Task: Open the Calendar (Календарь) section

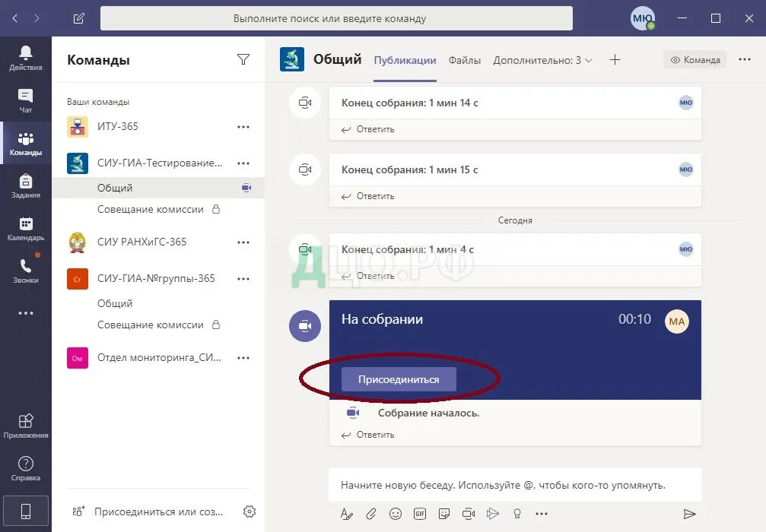Action: point(25,229)
